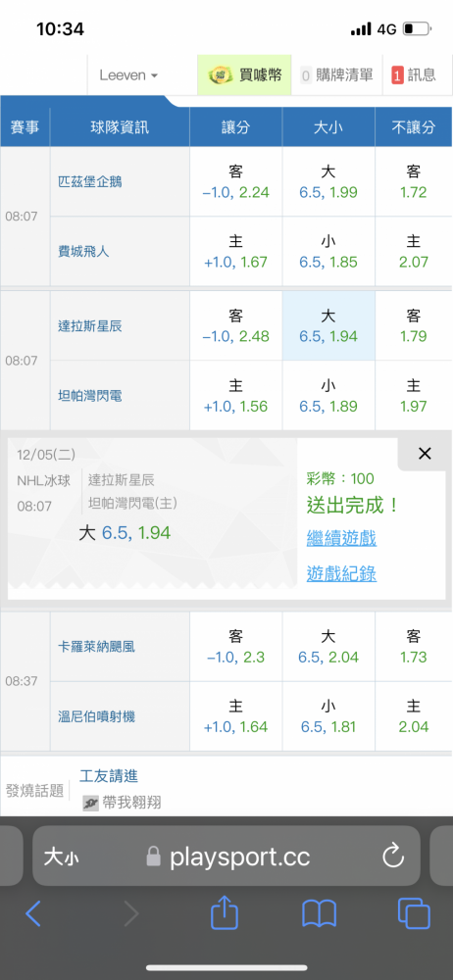Image resolution: width=453 pixels, height=980 pixels.
Task: Select 小 6.5, 1.89 for Tampa Bay
Action: (328, 396)
